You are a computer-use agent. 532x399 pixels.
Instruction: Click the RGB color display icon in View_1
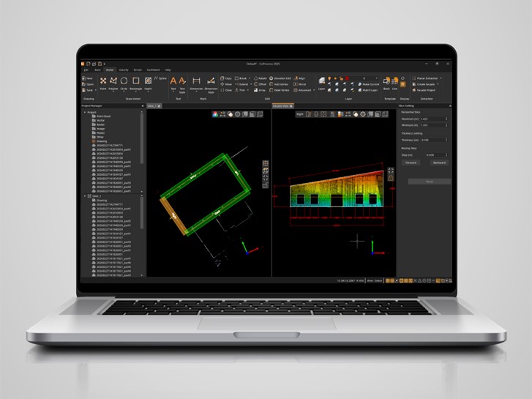215,114
